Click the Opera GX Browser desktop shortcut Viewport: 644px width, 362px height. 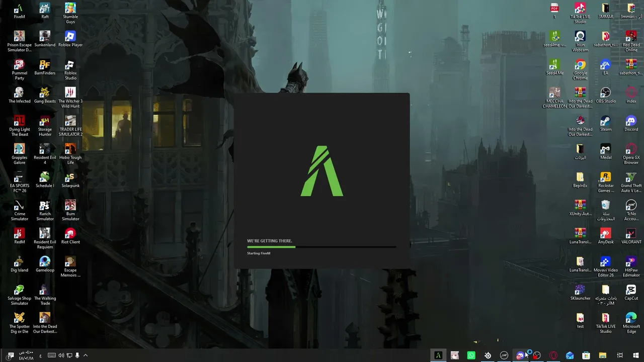631,154
